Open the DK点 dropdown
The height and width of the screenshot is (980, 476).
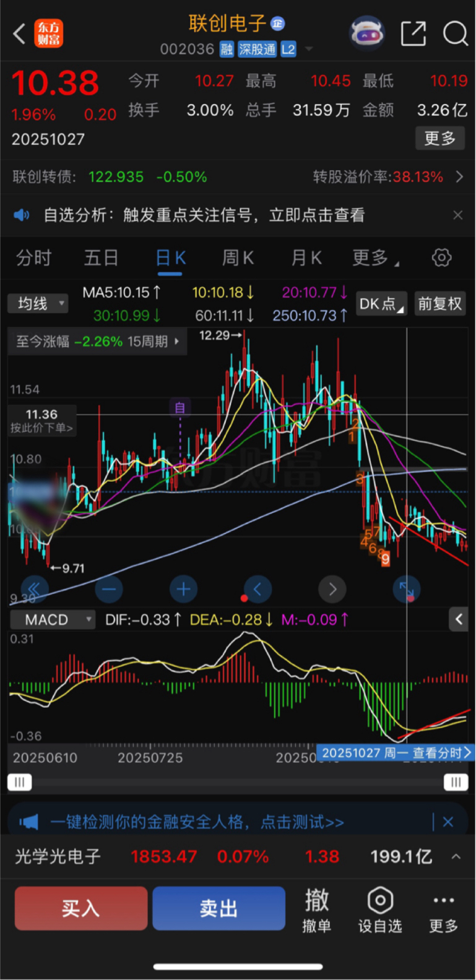[382, 304]
